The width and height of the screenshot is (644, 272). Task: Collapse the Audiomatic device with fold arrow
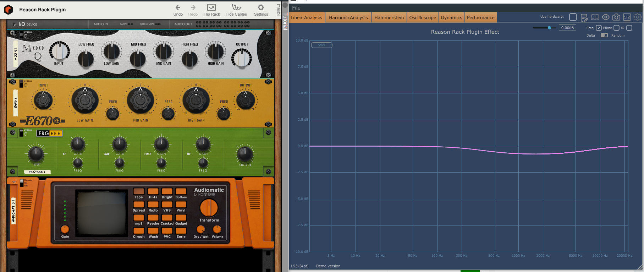(x=14, y=182)
